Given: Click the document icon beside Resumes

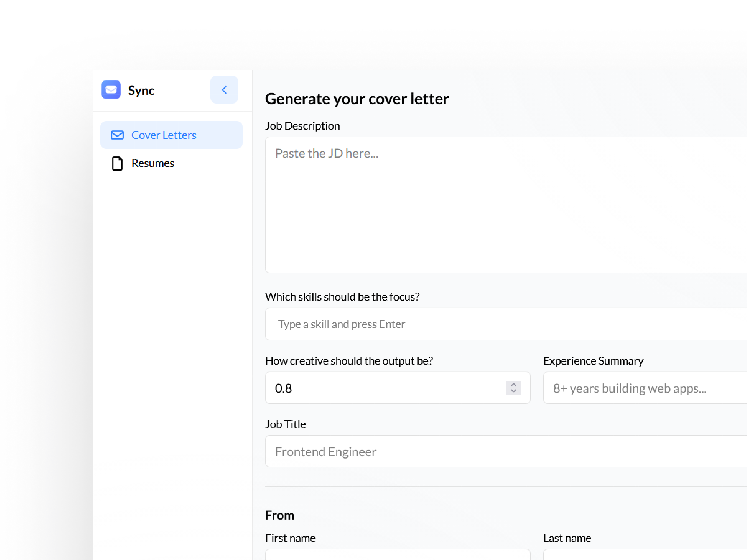Looking at the screenshot, I should [x=117, y=163].
